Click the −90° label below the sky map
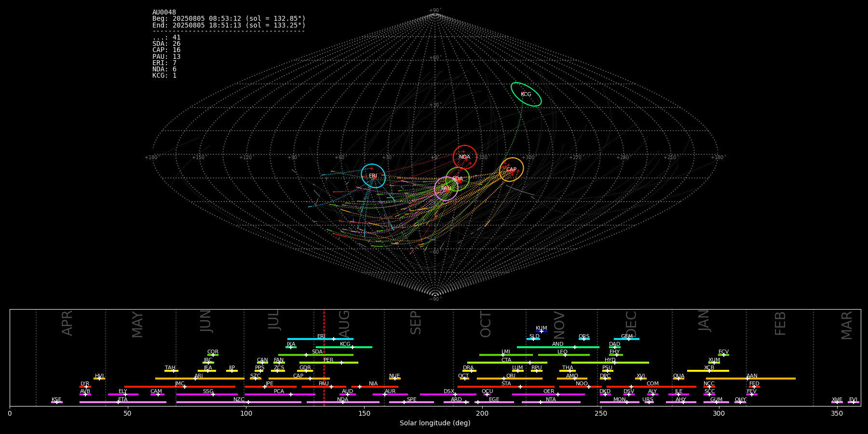 coord(434,299)
